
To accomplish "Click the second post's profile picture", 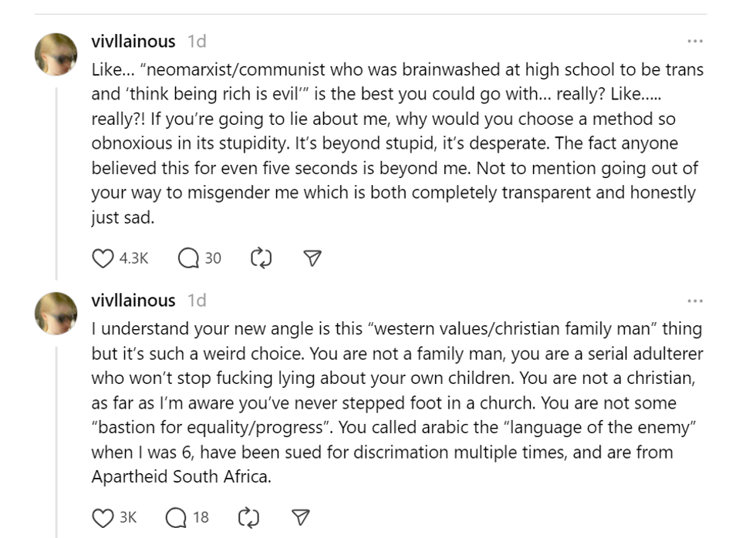I will coord(56,314).
